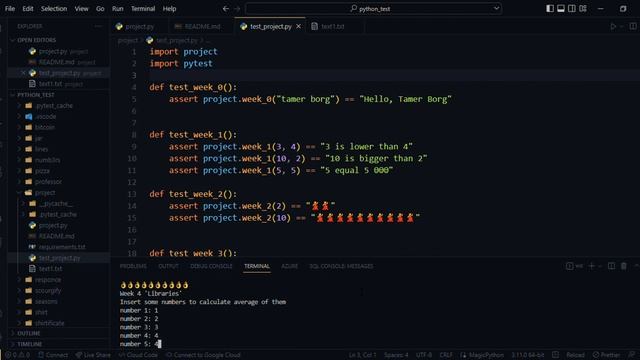640x360 pixels.
Task: Show the DEBUG CONSOLE panel tab
Action: click(x=211, y=266)
